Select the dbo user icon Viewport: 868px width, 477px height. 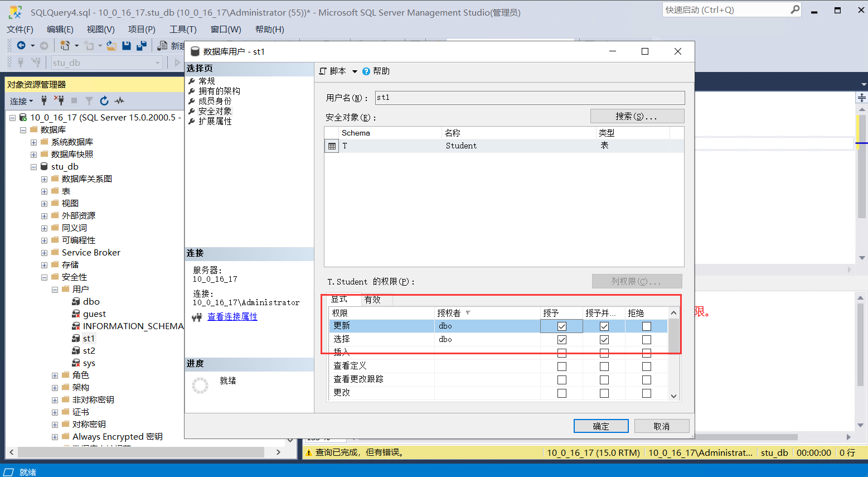(76, 301)
